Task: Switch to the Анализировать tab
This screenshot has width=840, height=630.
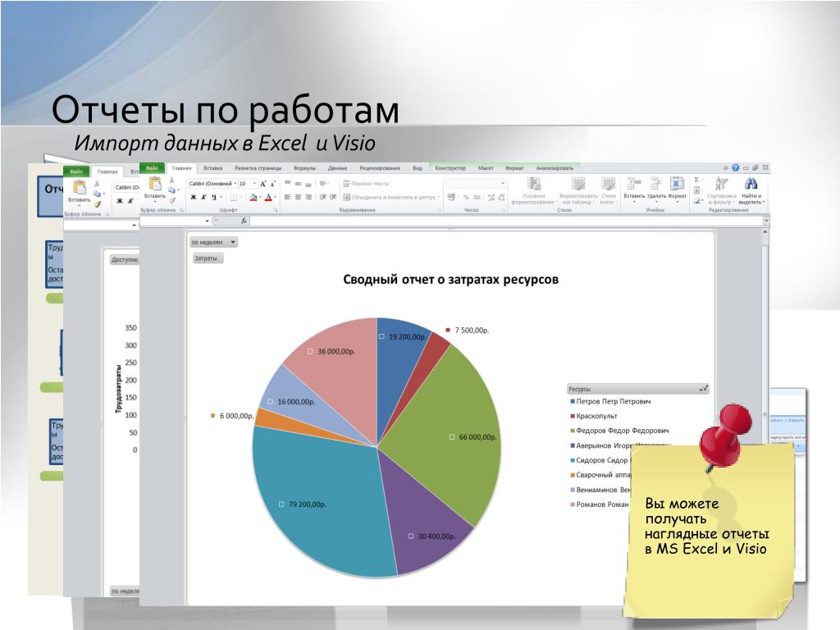Action: 555,167
